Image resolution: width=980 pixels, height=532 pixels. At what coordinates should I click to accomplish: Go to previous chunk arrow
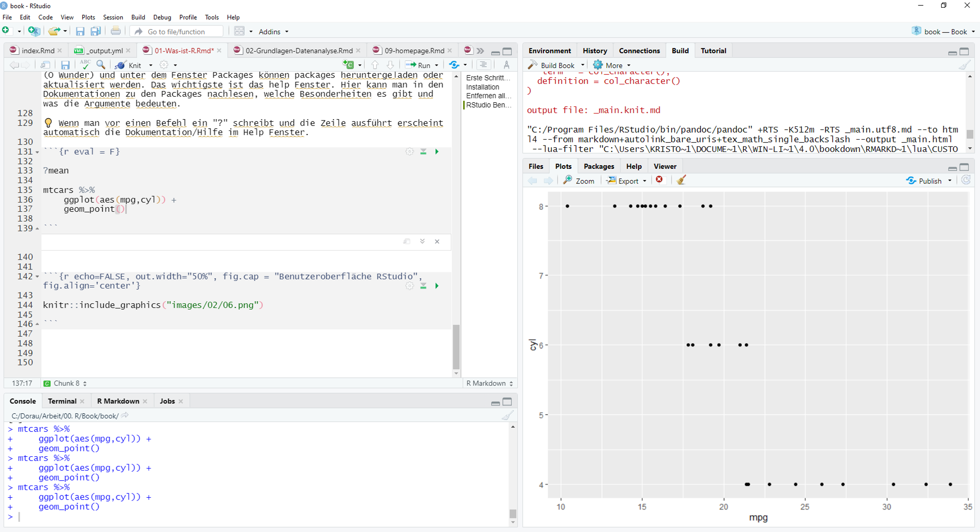point(375,65)
